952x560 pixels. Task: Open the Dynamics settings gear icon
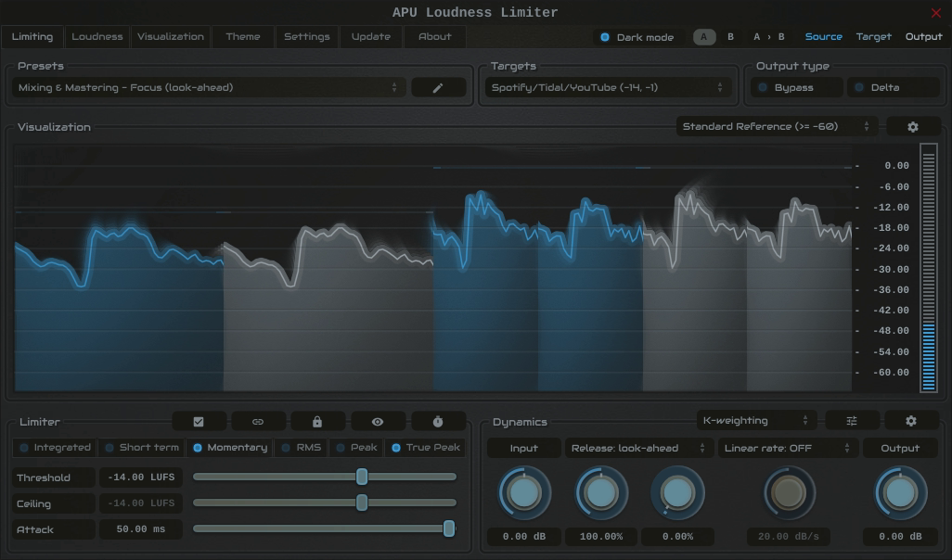tap(911, 420)
